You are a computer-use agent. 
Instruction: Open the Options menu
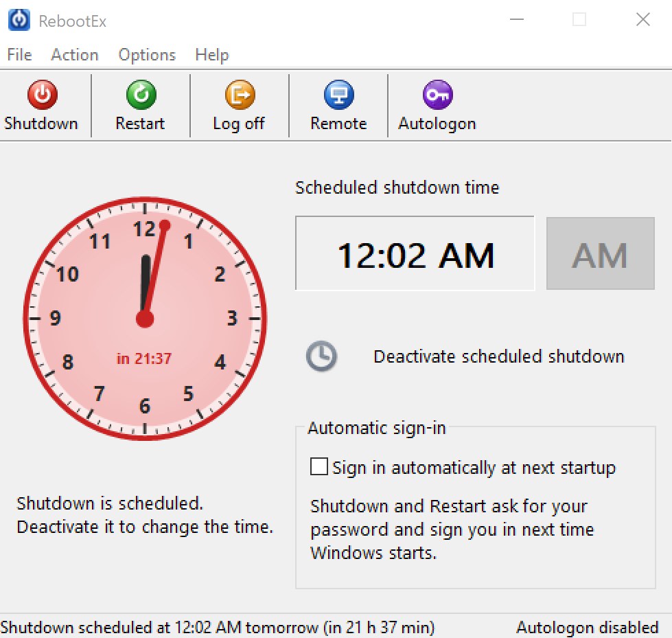tap(147, 55)
